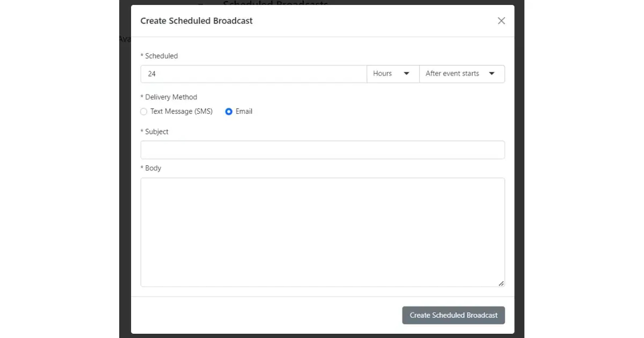The image size is (644, 338).
Task: Choose the Email label text
Action: point(244,111)
